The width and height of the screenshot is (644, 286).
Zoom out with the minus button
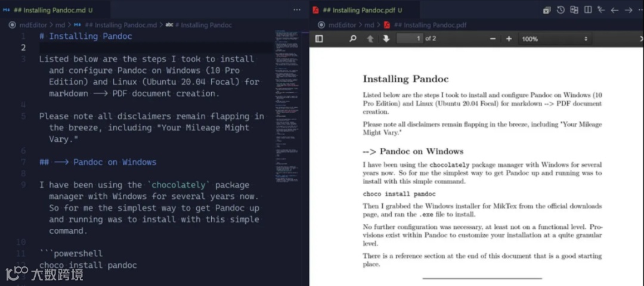click(493, 39)
